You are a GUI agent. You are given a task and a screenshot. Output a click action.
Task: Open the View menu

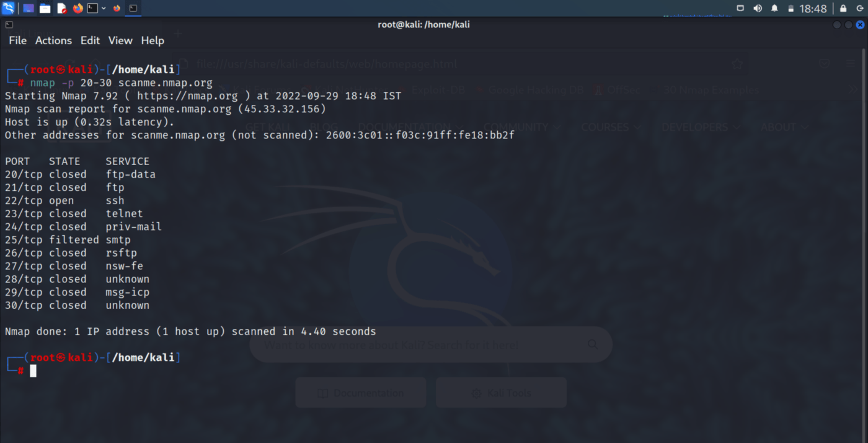tap(120, 40)
